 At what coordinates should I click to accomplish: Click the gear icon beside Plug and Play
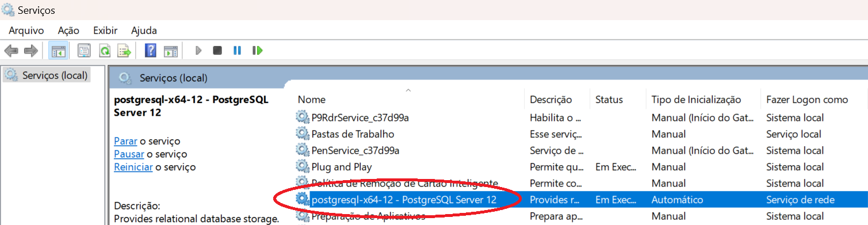click(x=303, y=167)
